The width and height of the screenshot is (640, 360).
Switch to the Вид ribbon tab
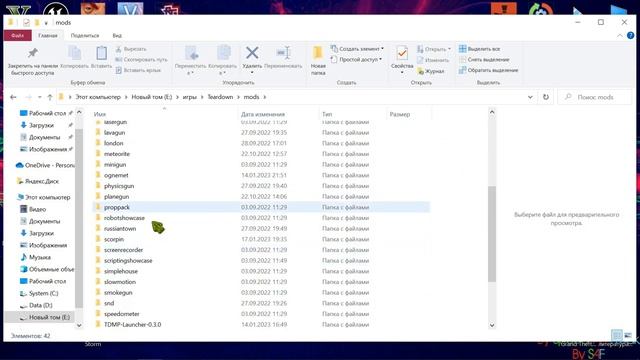point(117,36)
